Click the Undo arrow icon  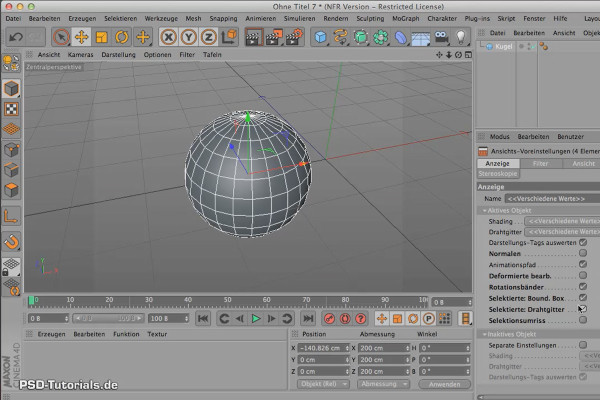[15, 37]
